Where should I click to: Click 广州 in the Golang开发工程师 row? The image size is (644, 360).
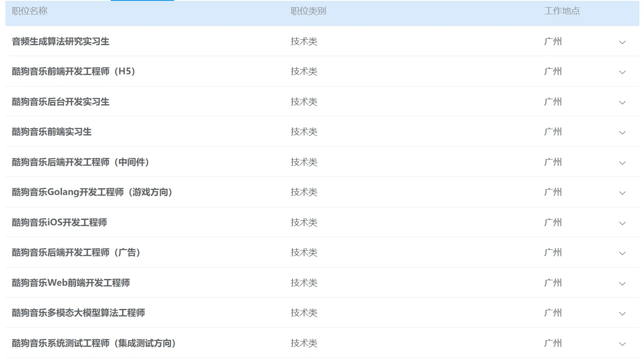coord(553,192)
